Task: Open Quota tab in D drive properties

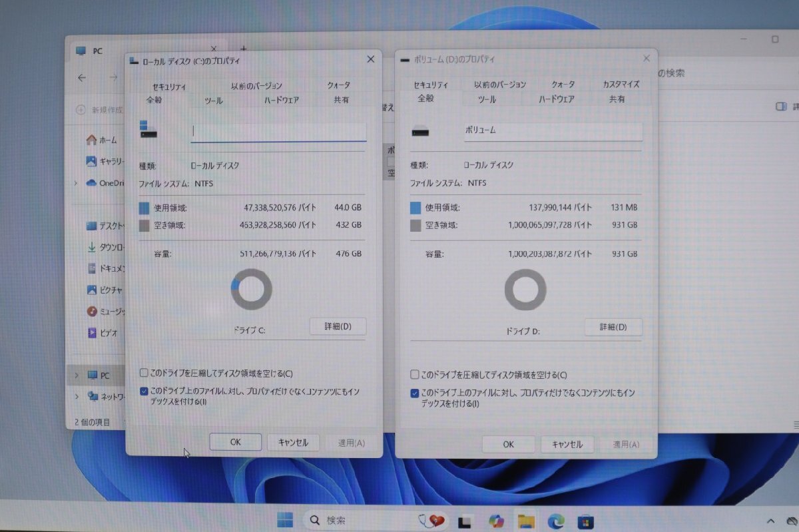Action: 563,85
